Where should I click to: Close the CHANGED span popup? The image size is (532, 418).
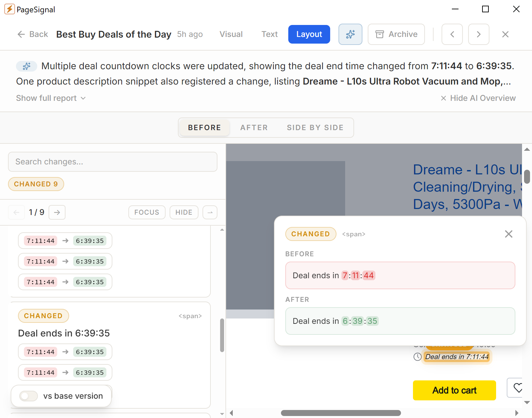tap(509, 234)
